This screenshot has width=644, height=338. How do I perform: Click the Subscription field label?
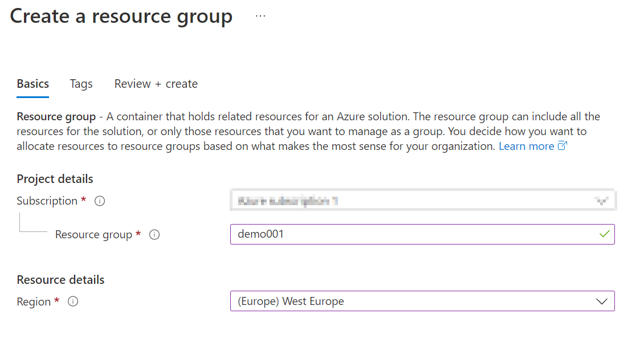pyautogui.click(x=47, y=201)
